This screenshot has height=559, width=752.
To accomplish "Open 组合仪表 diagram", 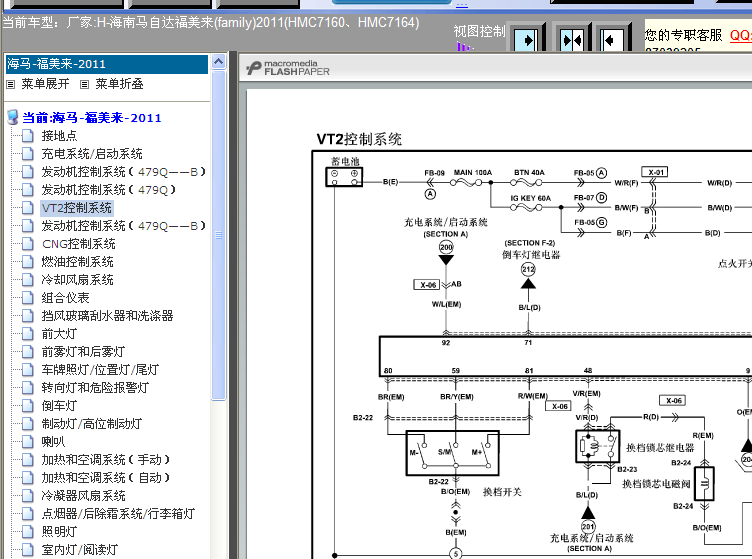I will (x=65, y=298).
